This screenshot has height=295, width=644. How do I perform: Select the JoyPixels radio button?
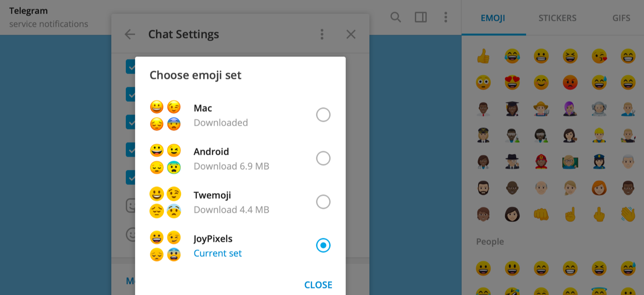coord(323,245)
